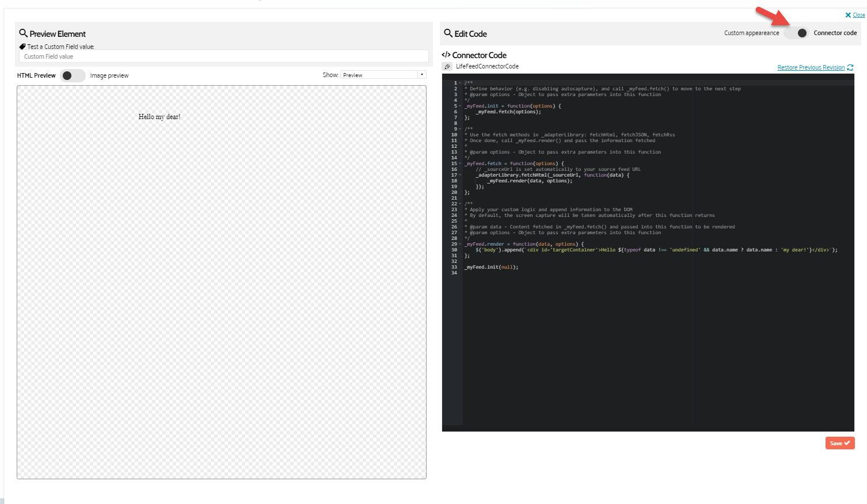
Task: Click the refresh icon next to Restore Previous Revision
Action: coord(850,68)
